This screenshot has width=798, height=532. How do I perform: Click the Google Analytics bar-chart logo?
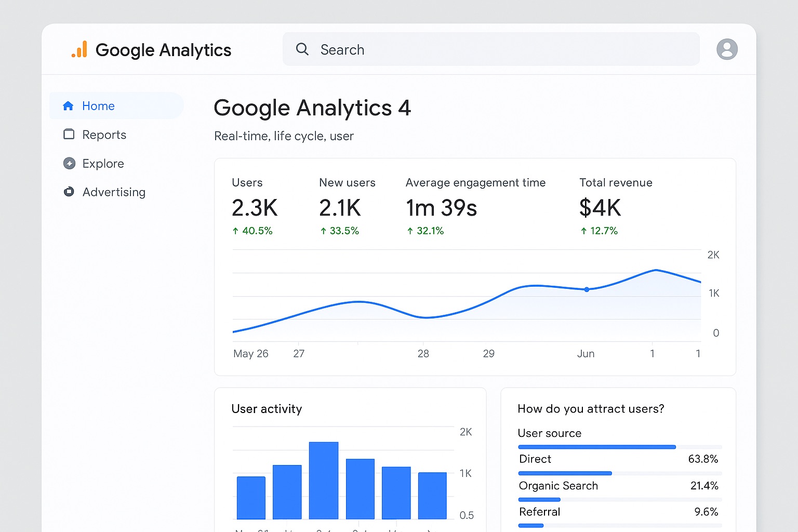point(79,49)
